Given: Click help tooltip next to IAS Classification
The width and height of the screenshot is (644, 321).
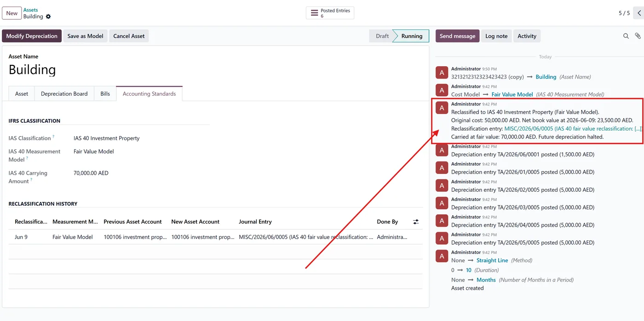Looking at the screenshot, I should click(53, 137).
